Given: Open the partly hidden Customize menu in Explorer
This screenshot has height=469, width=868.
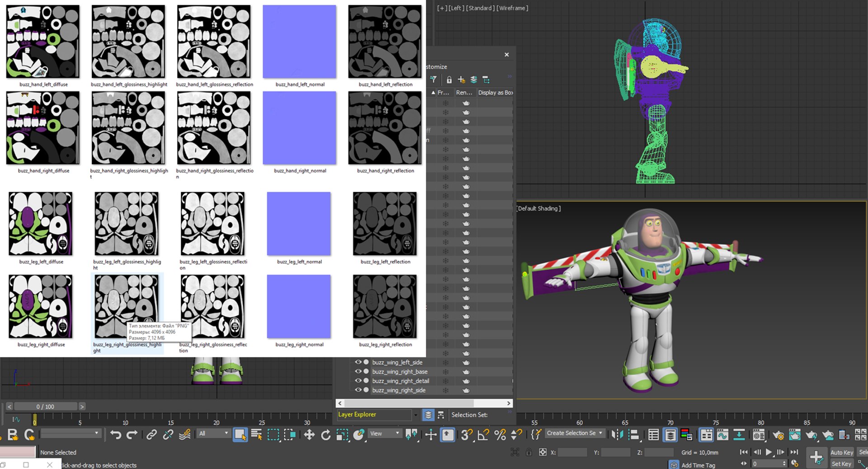Looking at the screenshot, I should (x=436, y=66).
